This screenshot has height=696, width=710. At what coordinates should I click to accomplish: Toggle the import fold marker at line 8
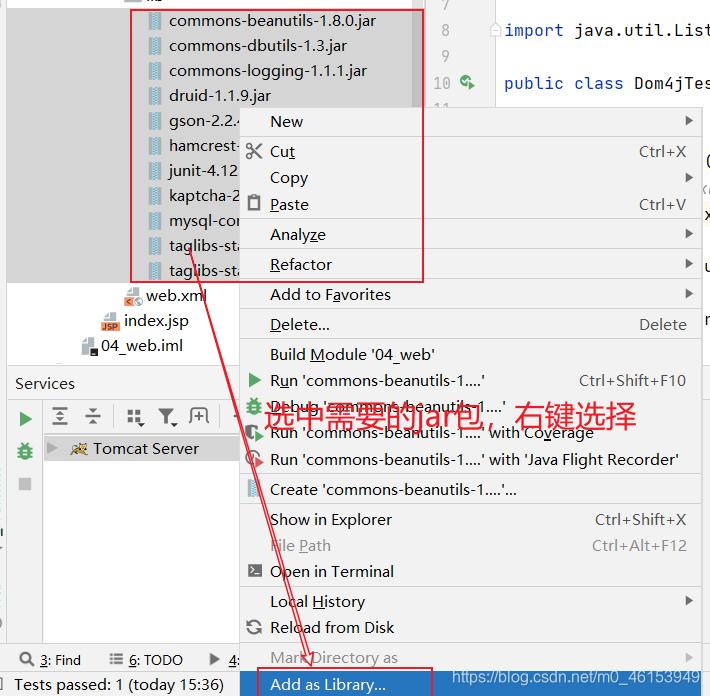pyautogui.click(x=495, y=30)
